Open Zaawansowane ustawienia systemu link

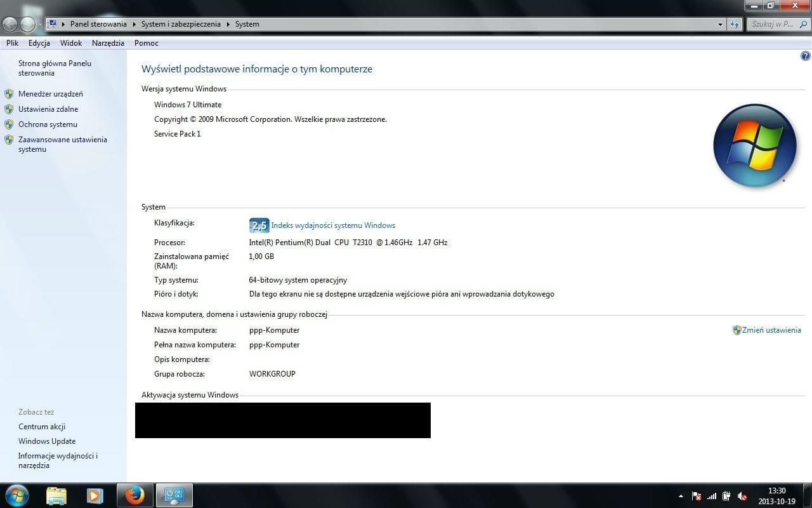63,144
